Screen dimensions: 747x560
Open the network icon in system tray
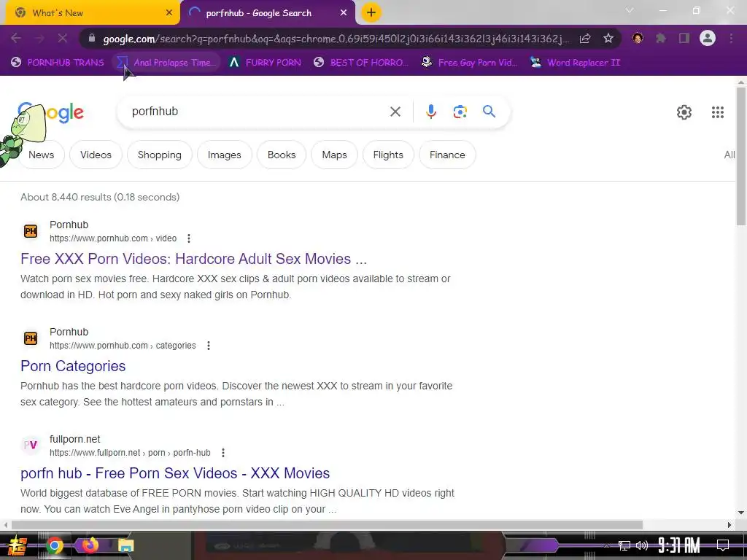pos(624,545)
